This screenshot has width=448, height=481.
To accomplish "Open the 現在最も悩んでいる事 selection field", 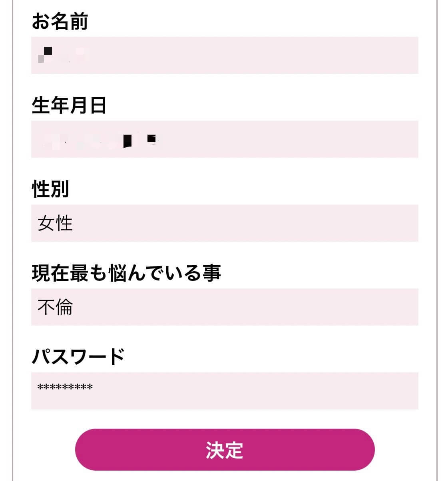I will coord(224,307).
